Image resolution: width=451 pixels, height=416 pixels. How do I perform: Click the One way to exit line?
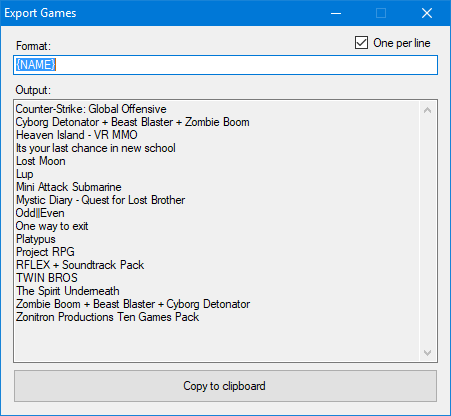[x=52, y=226]
